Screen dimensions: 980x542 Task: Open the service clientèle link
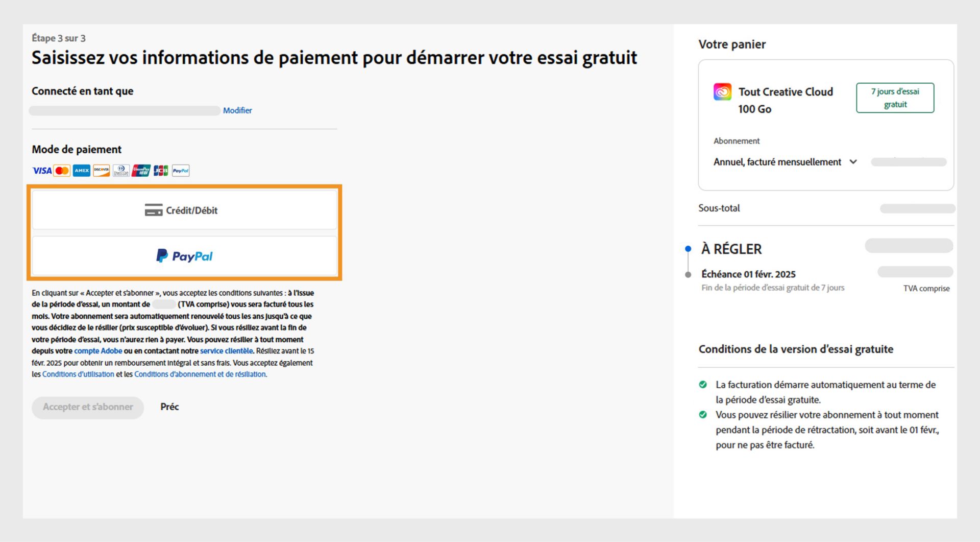point(226,351)
